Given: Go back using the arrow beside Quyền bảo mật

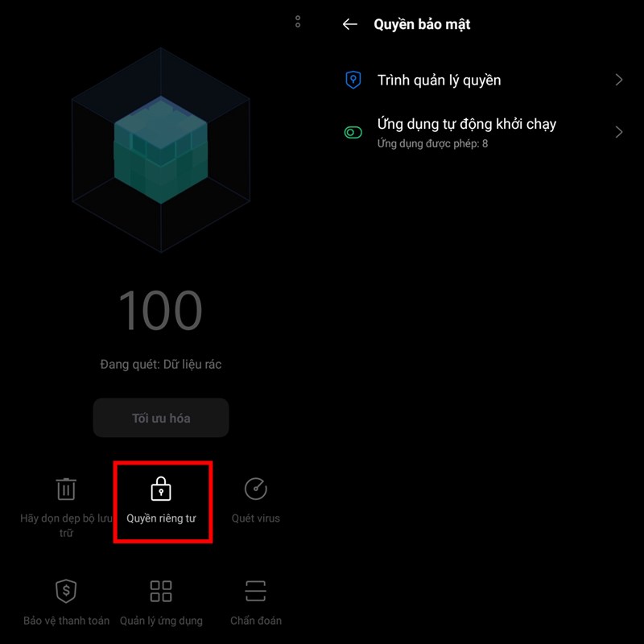Looking at the screenshot, I should click(x=350, y=24).
